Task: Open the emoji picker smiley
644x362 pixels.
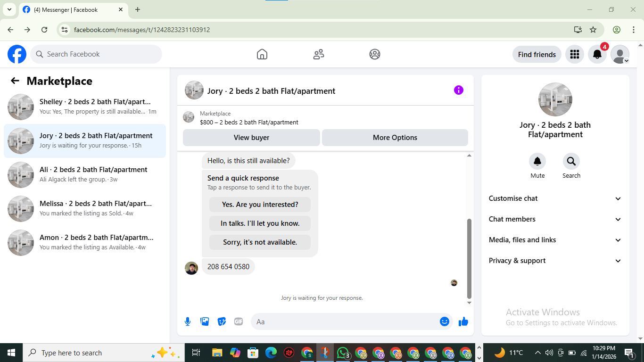Action: 445,321
